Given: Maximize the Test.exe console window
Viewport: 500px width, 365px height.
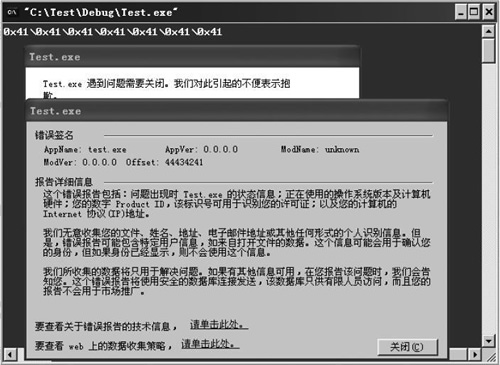Looking at the screenshot, I should [x=474, y=12].
